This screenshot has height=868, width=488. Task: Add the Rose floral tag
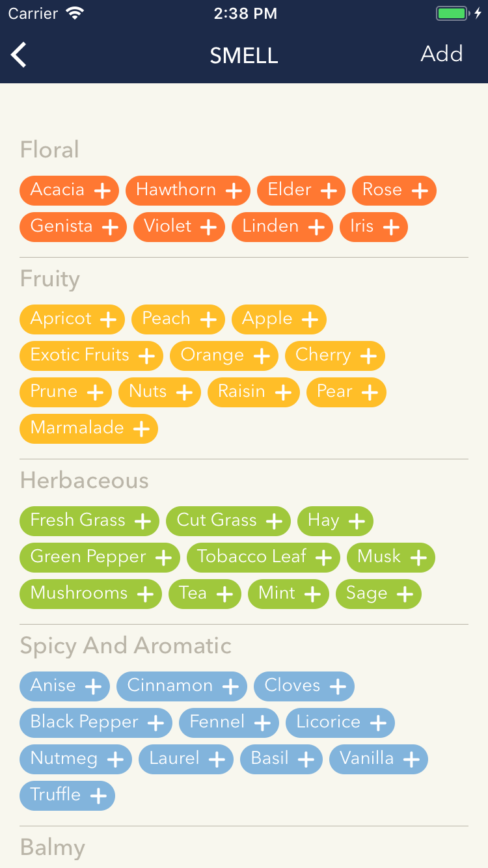click(394, 191)
